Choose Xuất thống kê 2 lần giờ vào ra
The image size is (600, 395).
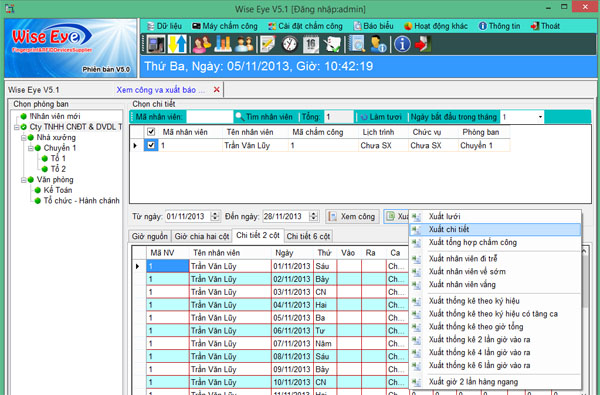point(495,340)
